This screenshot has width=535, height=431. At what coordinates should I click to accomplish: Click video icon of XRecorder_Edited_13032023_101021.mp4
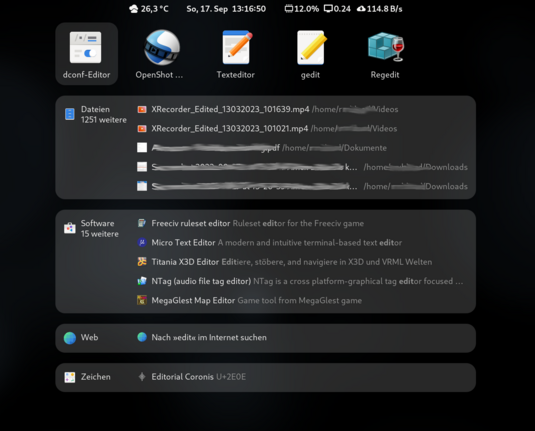(x=142, y=128)
